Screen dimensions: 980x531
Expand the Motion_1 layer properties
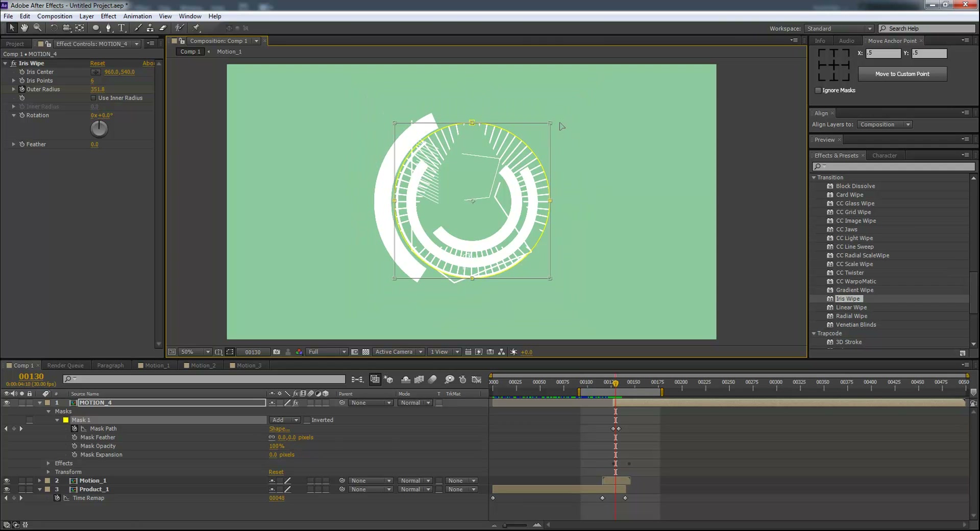pyautogui.click(x=39, y=481)
